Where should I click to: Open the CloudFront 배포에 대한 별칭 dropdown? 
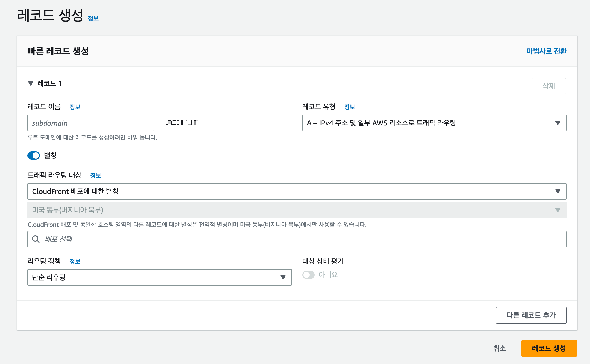(x=297, y=191)
